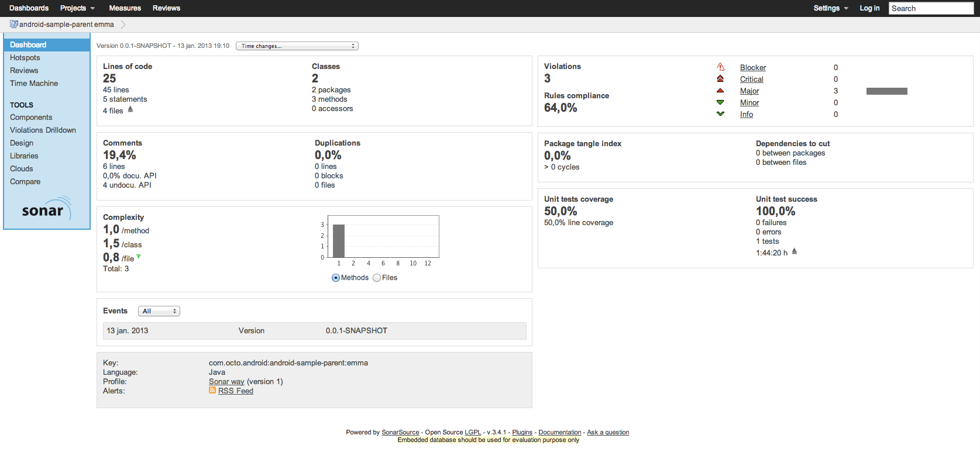This screenshot has height=473, width=980.
Task: Click the Info severity icon
Action: pyautogui.click(x=720, y=114)
